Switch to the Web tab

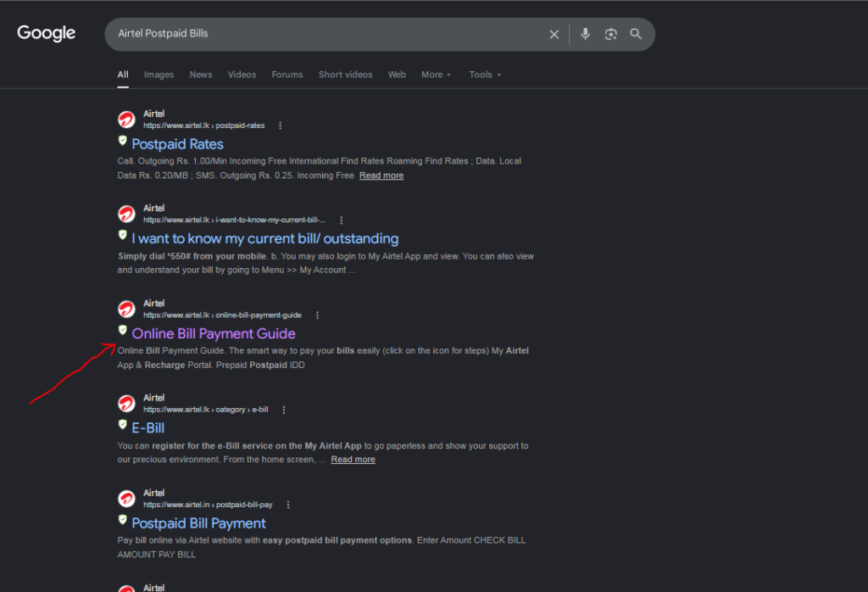(x=397, y=75)
